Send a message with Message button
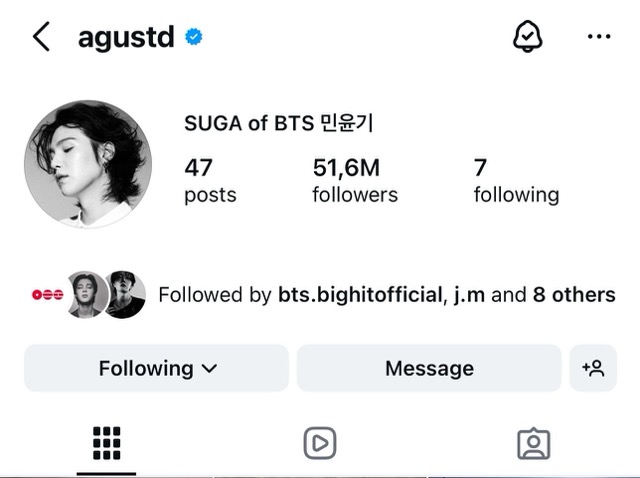 (429, 368)
